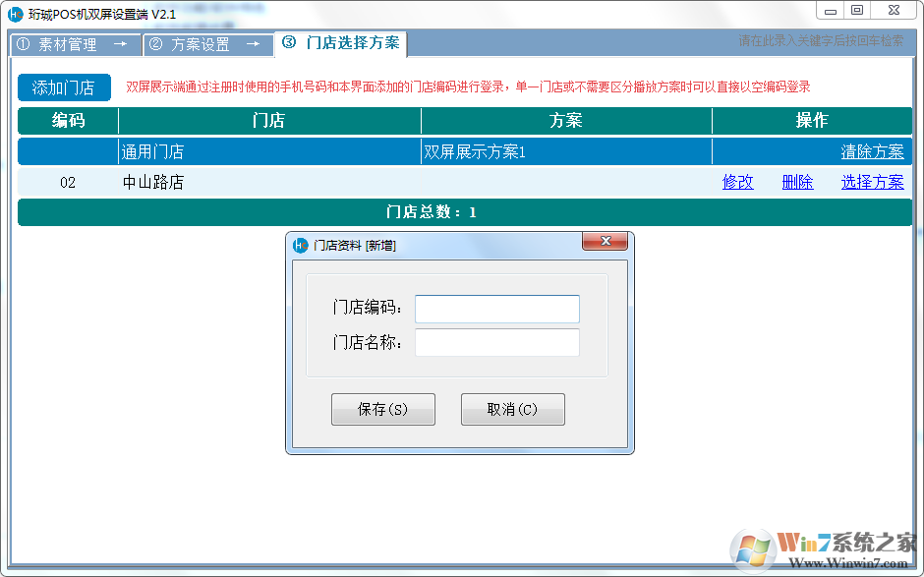Minimize the main POS settings window
This screenshot has width=924, height=577.
[831, 11]
